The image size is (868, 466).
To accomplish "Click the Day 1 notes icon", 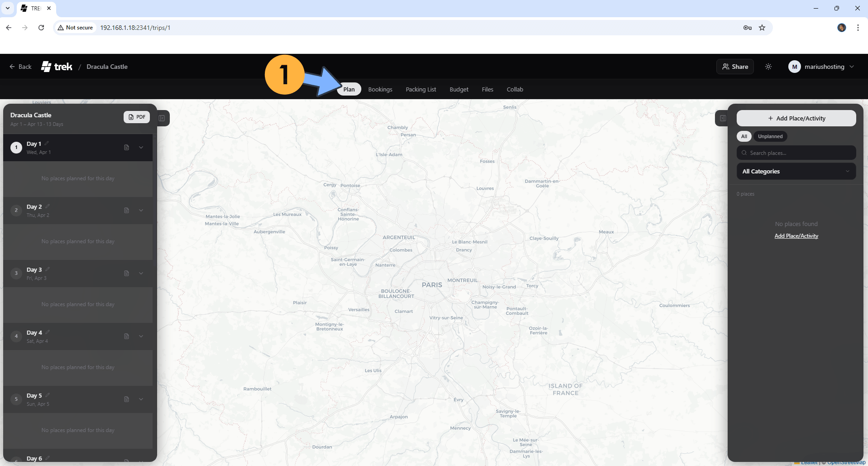I will pos(127,148).
